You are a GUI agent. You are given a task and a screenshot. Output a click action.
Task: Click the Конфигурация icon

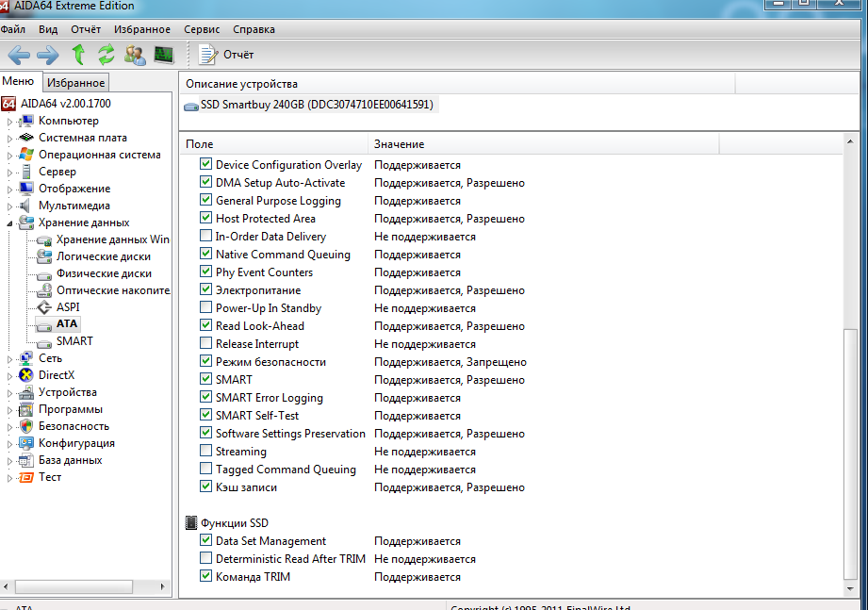[26, 443]
